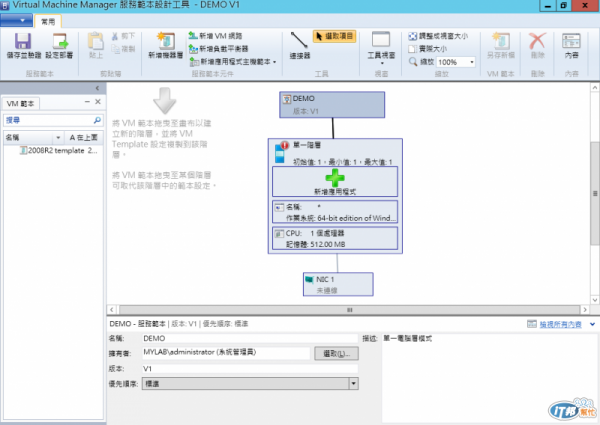Select the first tier (第一階層) title
600x425 pixels.
tap(307, 145)
